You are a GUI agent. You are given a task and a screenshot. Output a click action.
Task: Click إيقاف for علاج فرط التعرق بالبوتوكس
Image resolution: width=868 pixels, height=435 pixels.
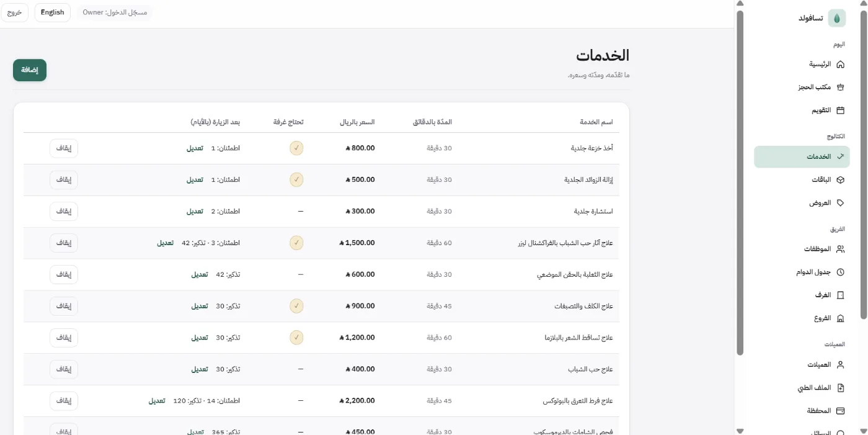pyautogui.click(x=64, y=401)
